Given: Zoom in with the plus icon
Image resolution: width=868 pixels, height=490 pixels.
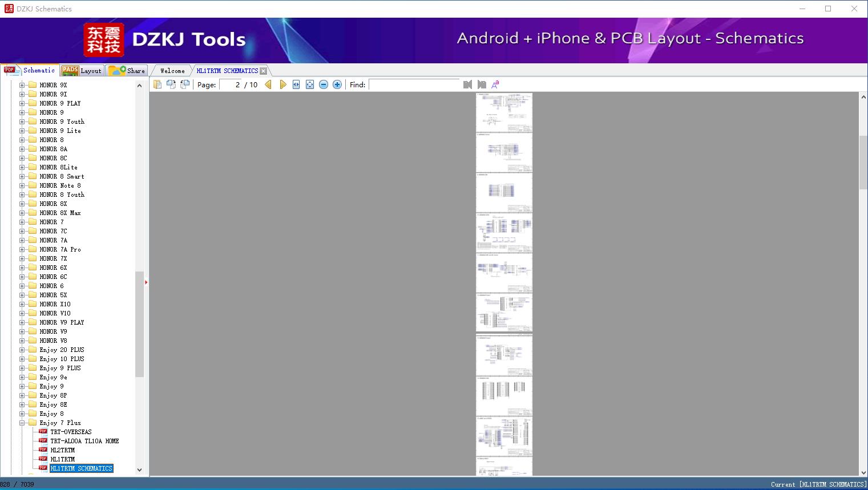Looking at the screenshot, I should click(337, 84).
